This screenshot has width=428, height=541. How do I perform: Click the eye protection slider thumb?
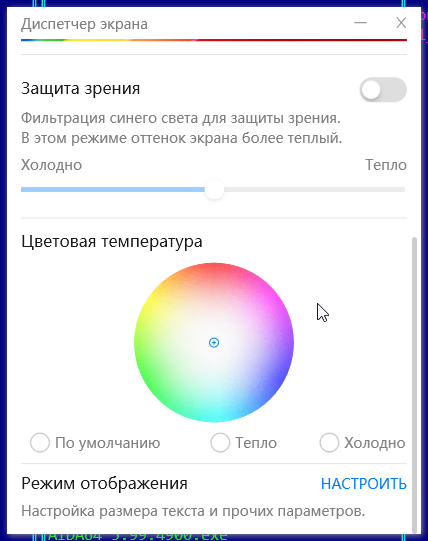pos(214,189)
